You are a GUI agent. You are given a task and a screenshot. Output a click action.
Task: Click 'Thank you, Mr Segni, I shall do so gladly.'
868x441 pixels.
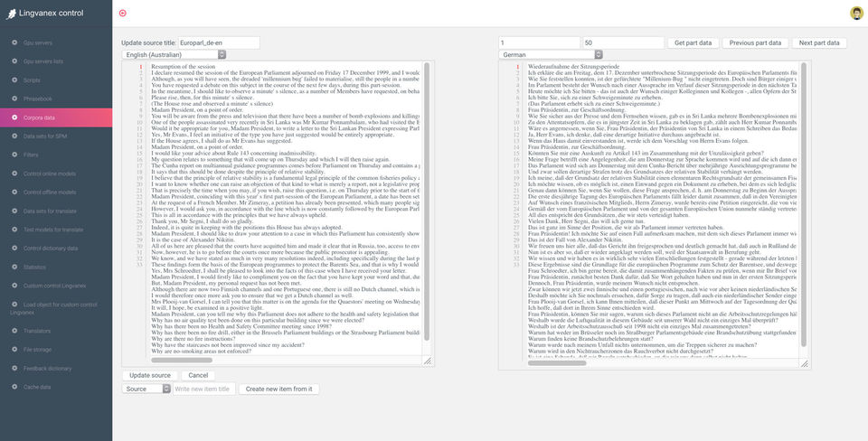(203, 220)
